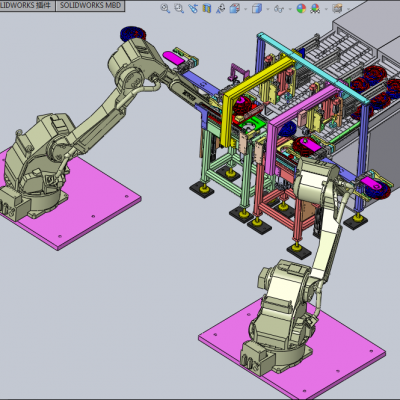The height and width of the screenshot is (400, 400).
Task: Expand the View Orientation dropdown arrow
Action: point(246,9)
